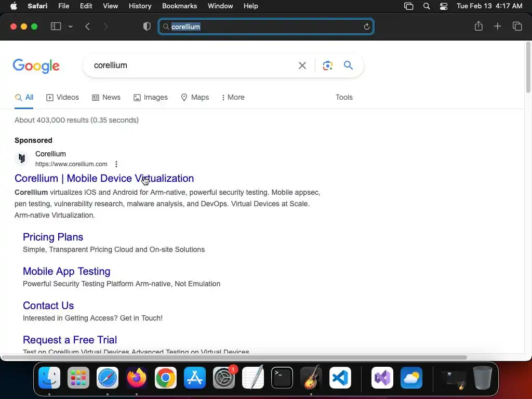Viewport: 532px width, 399px height.
Task: Open the Mobile App Testing link
Action: pos(66,271)
